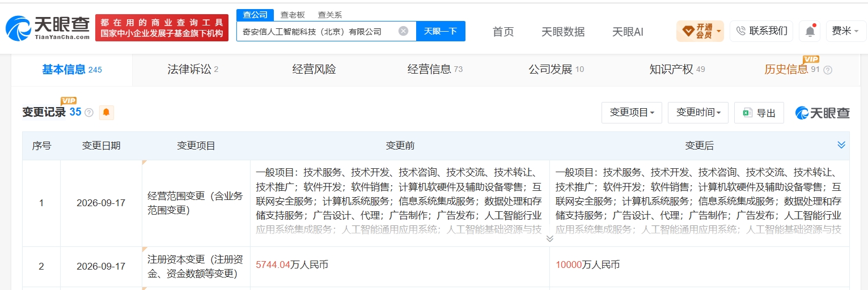The width and height of the screenshot is (868, 290).
Task: Open the 费米 user account dropdown
Action: coord(845,31)
